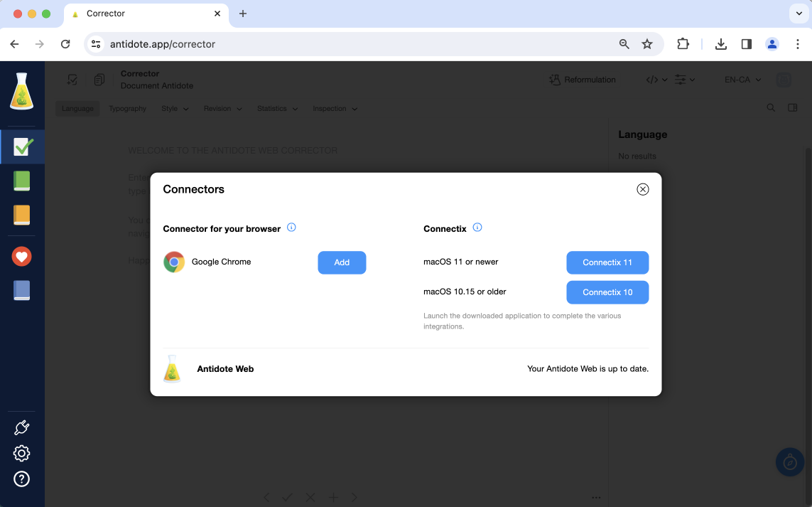Screen dimensions: 812x507
Task: Click the 'Your Antidote Web is up to date.' text
Action: click(588, 368)
